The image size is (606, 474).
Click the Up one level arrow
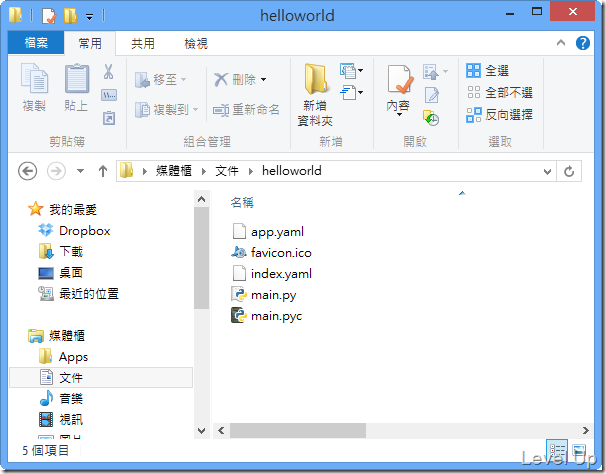click(103, 171)
